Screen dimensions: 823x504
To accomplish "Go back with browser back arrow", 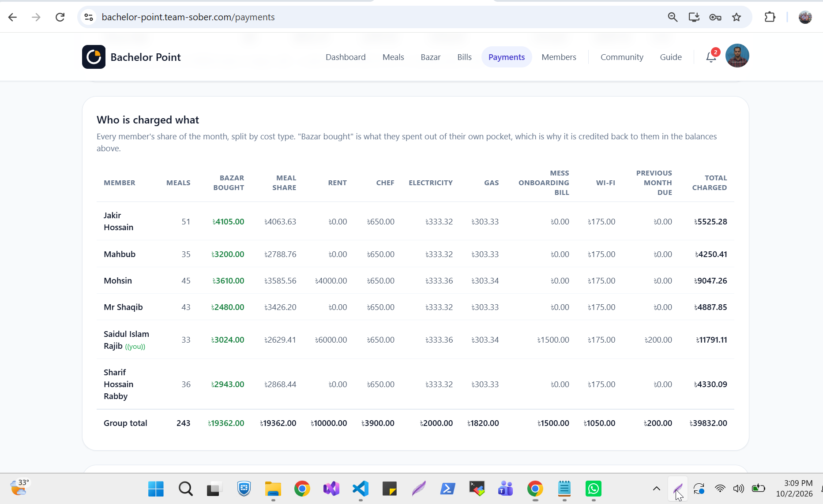I will (x=12, y=17).
